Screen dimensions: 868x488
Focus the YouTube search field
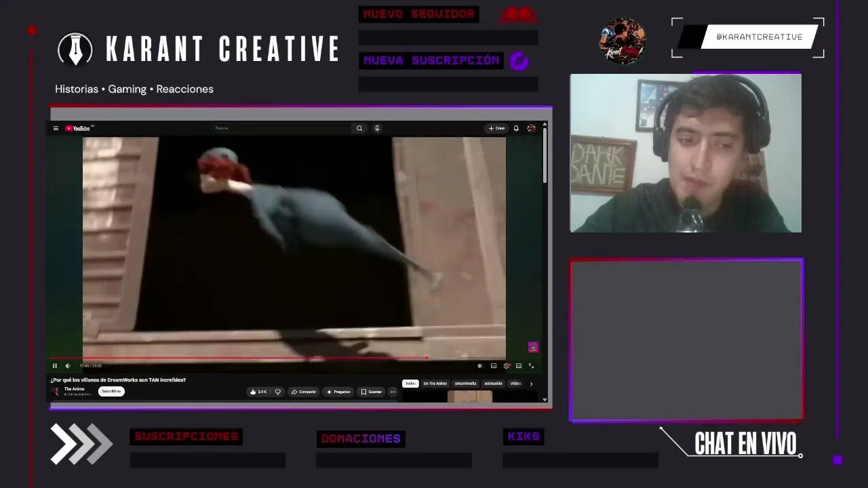281,128
